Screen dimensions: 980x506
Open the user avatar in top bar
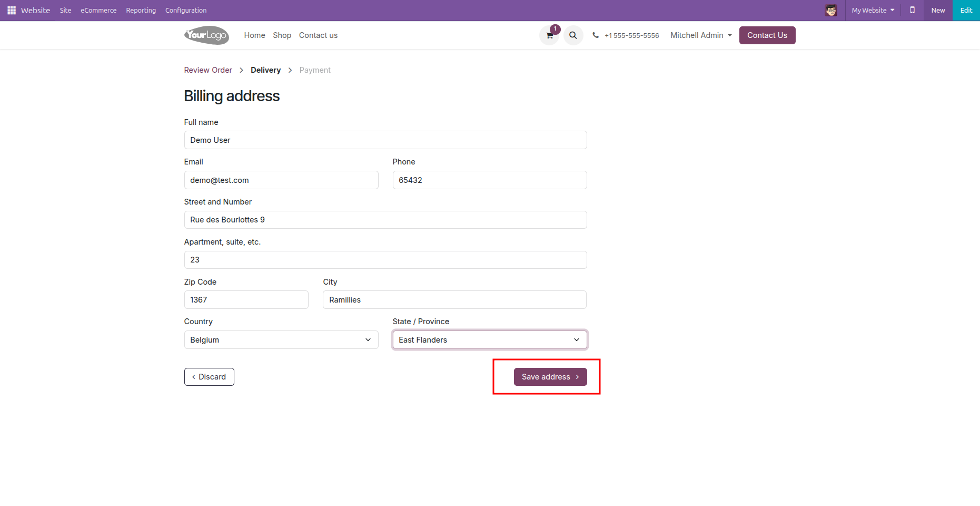pyautogui.click(x=831, y=11)
